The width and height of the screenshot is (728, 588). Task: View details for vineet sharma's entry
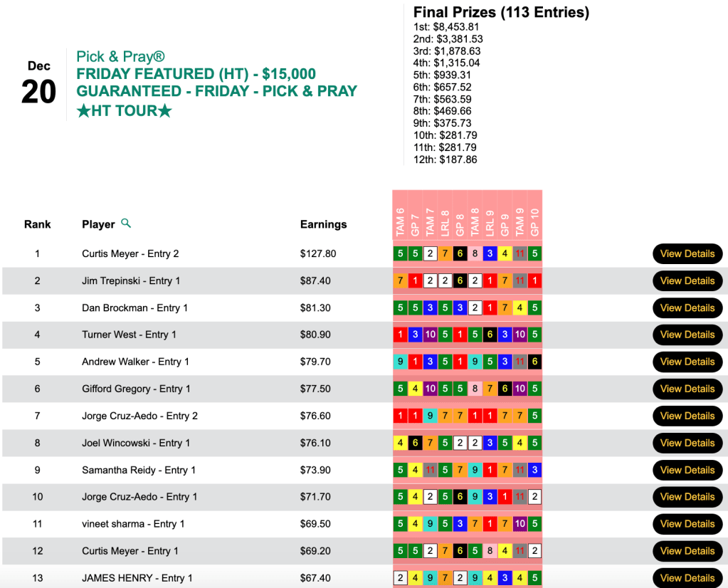click(x=687, y=524)
